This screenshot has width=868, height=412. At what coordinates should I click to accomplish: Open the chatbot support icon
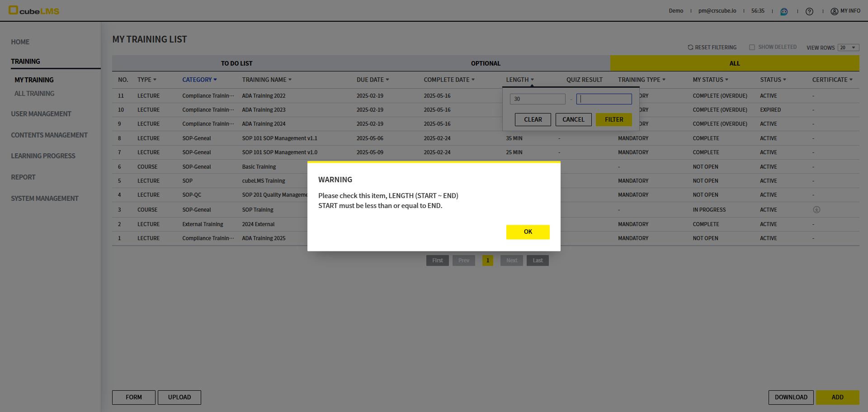click(x=784, y=11)
